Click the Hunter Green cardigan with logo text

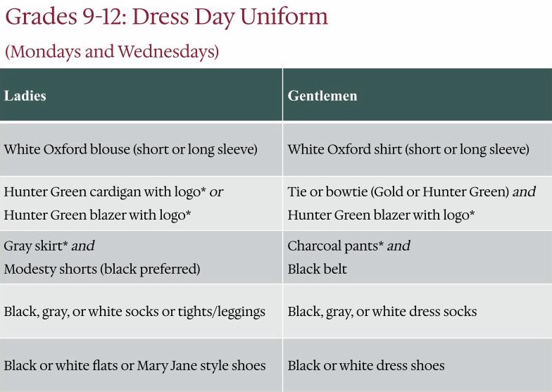click(x=105, y=192)
